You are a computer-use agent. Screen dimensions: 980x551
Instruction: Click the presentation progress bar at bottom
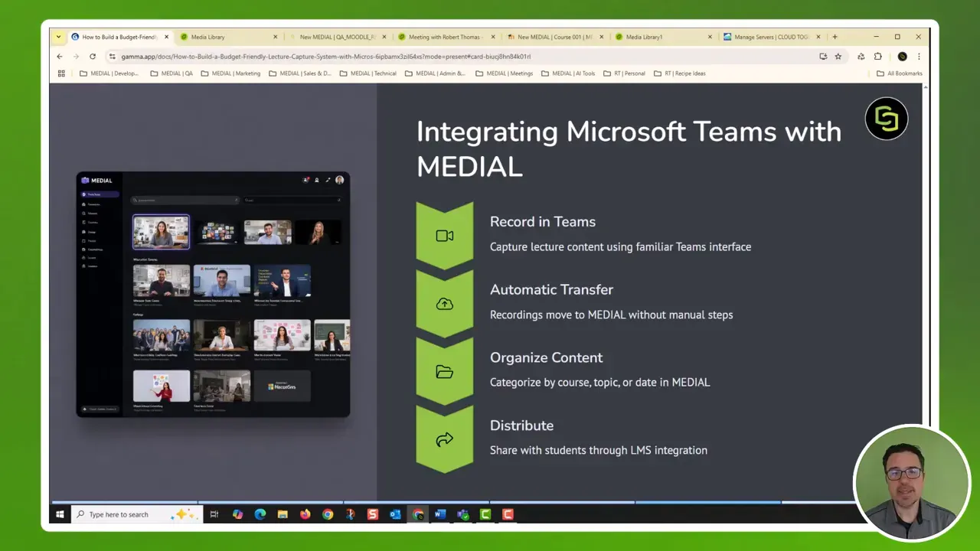[x=452, y=503]
